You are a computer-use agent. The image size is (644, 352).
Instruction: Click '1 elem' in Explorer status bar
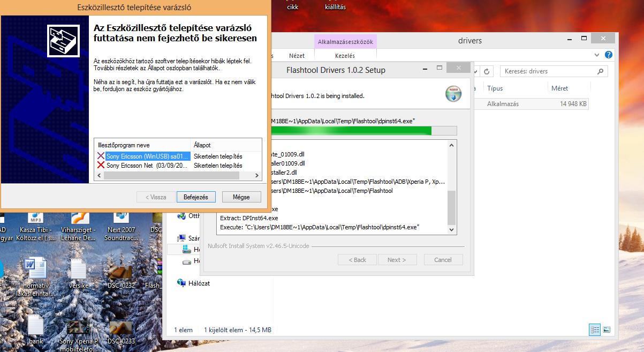coord(183,330)
